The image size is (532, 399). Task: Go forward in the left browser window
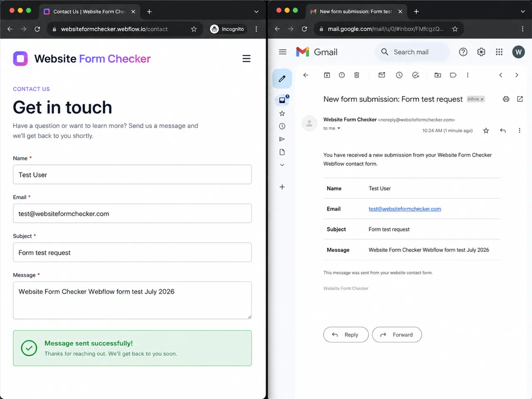coord(24,29)
